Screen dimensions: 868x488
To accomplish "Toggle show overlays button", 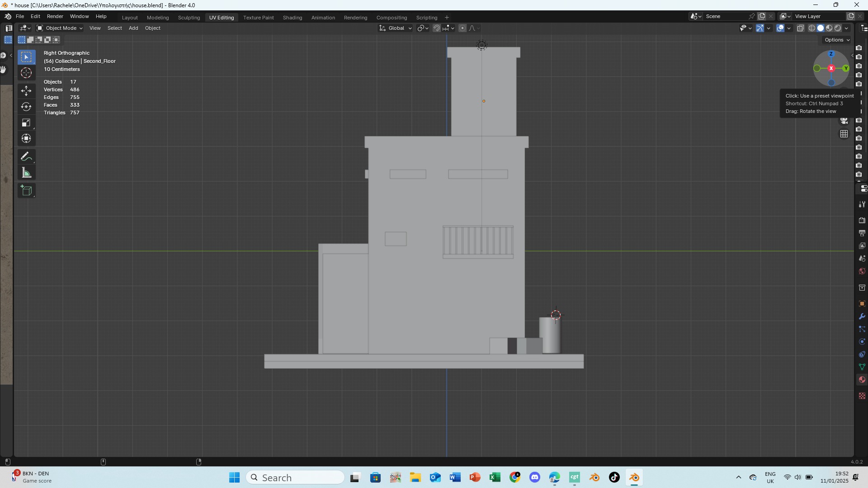I will pyautogui.click(x=781, y=28).
